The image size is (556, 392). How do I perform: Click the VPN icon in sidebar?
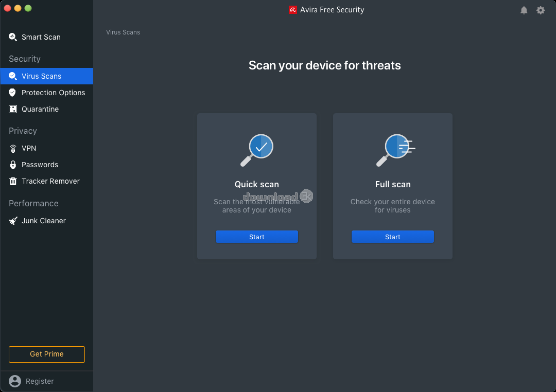[13, 148]
